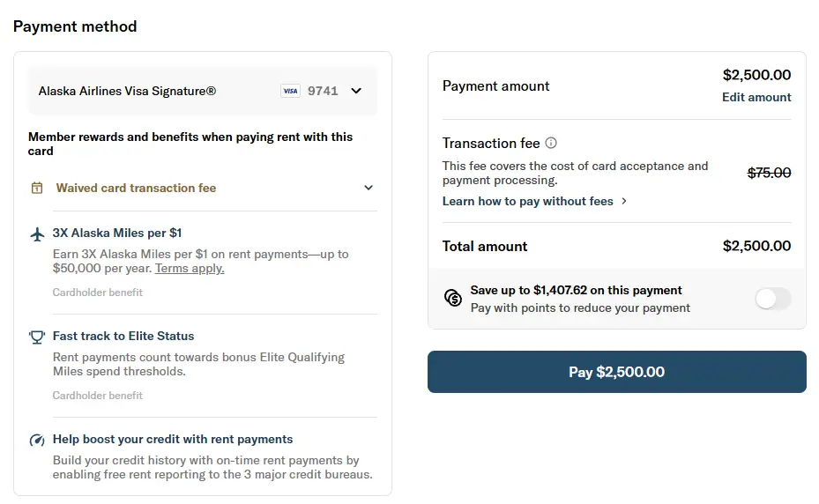Click Help boost your credit heading

(x=173, y=439)
